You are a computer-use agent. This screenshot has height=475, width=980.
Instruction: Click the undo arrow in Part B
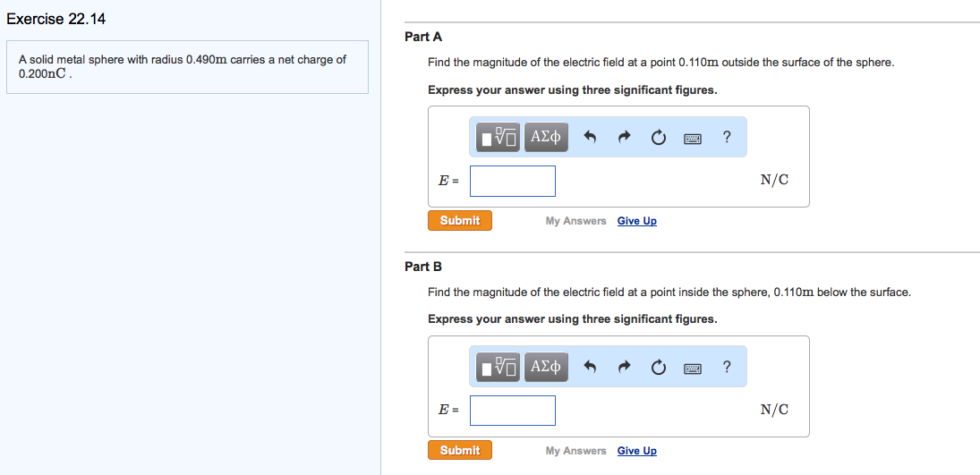pos(590,367)
